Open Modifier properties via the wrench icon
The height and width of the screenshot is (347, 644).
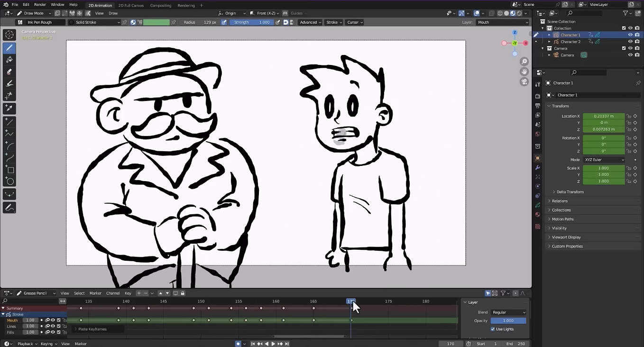537,167
